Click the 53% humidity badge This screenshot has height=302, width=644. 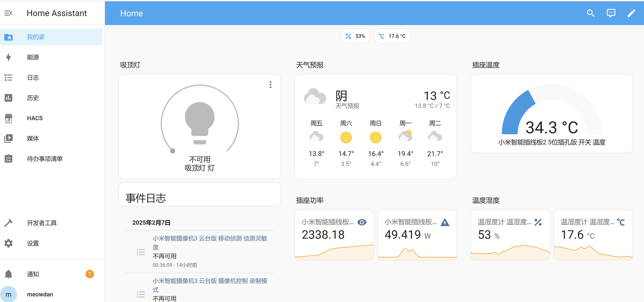coord(355,36)
